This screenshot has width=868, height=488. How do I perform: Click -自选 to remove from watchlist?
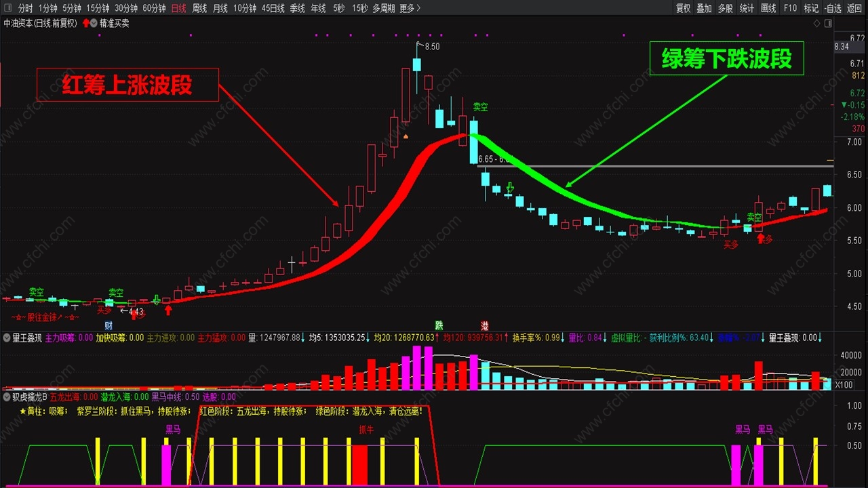point(833,8)
